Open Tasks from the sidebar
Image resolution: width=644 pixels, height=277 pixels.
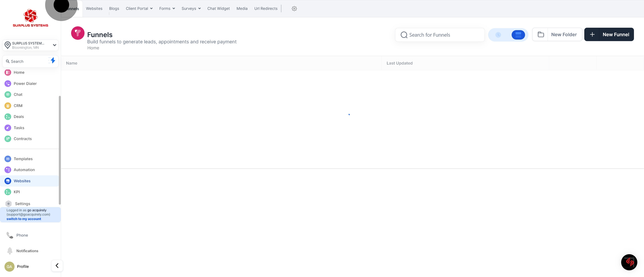(19, 128)
